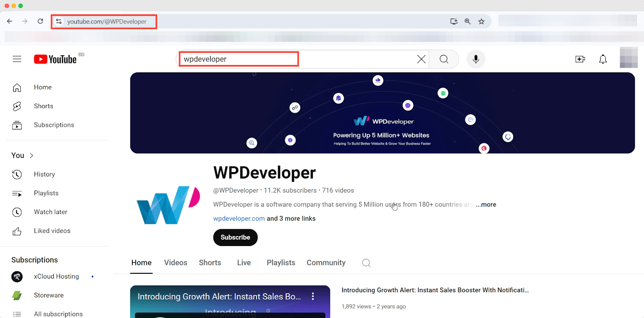The width and height of the screenshot is (644, 318).
Task: Click the '@WPDeveloper' handle text
Action: (236, 190)
